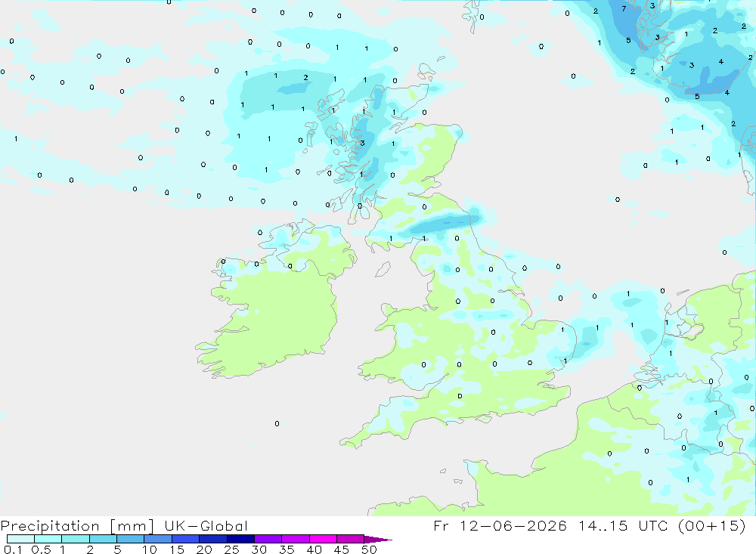This screenshot has height=554, width=756.
Task: Click the 'UTC' label
Action: 653,525
